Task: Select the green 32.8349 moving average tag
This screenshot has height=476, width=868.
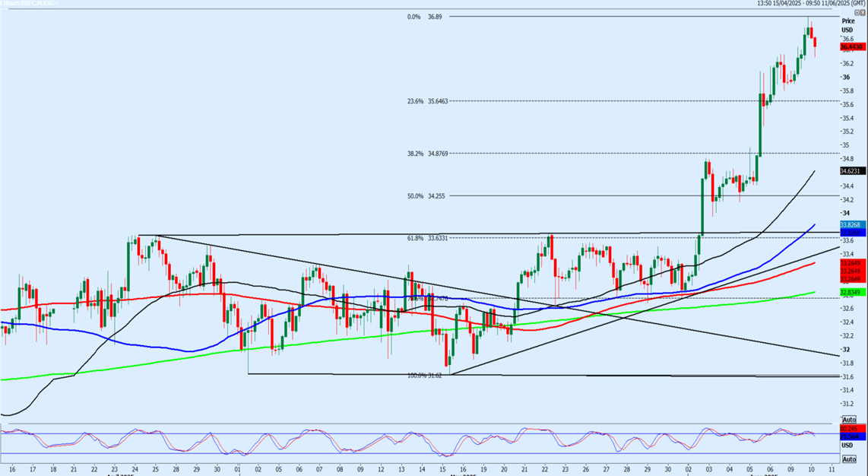Action: click(x=852, y=291)
